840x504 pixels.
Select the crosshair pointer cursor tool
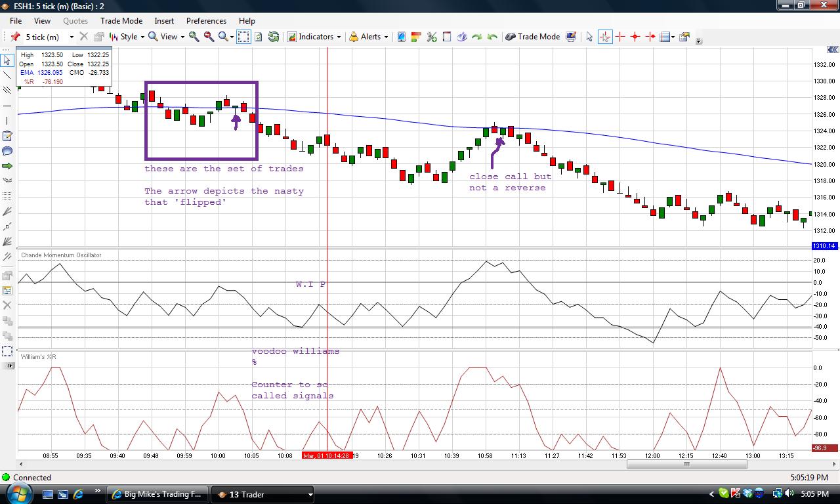[604, 37]
